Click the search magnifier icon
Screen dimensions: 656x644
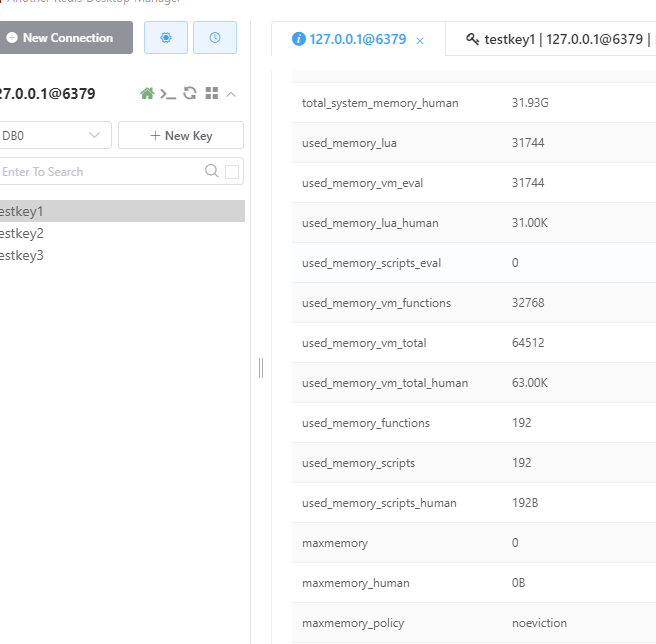pos(212,171)
